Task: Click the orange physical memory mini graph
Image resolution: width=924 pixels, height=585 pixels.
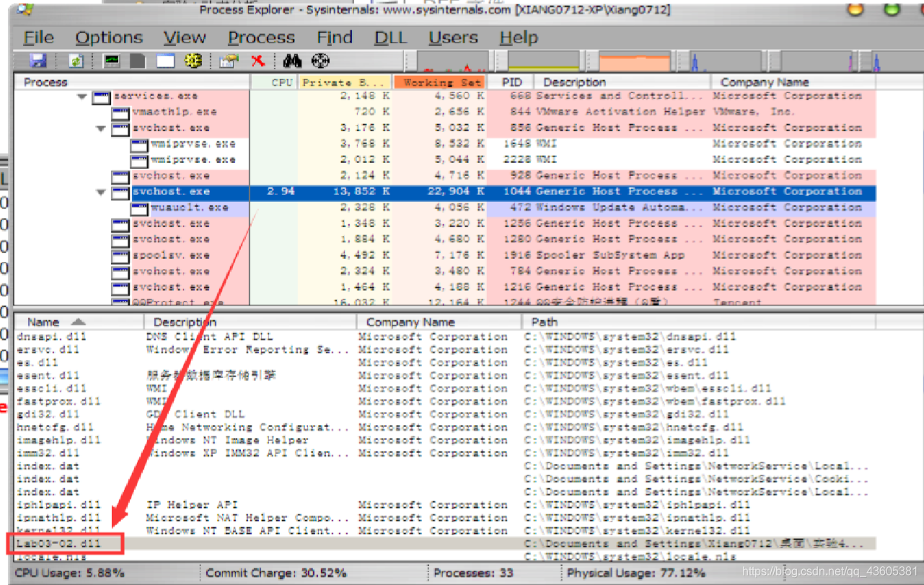Action: (x=635, y=61)
